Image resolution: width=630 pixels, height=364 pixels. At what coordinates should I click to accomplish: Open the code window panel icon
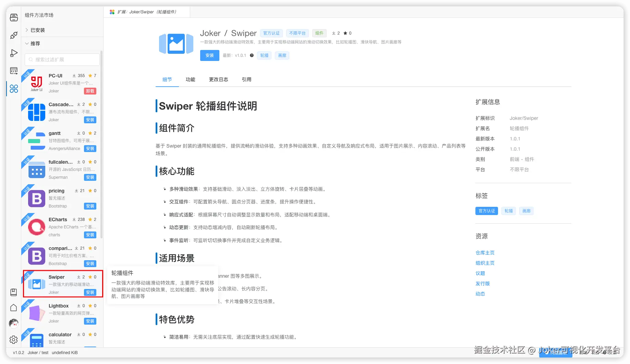14,71
